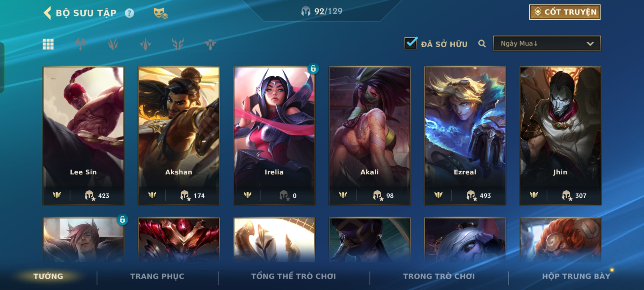
Task: Filter by the fifth role icon
Action: click(x=210, y=44)
